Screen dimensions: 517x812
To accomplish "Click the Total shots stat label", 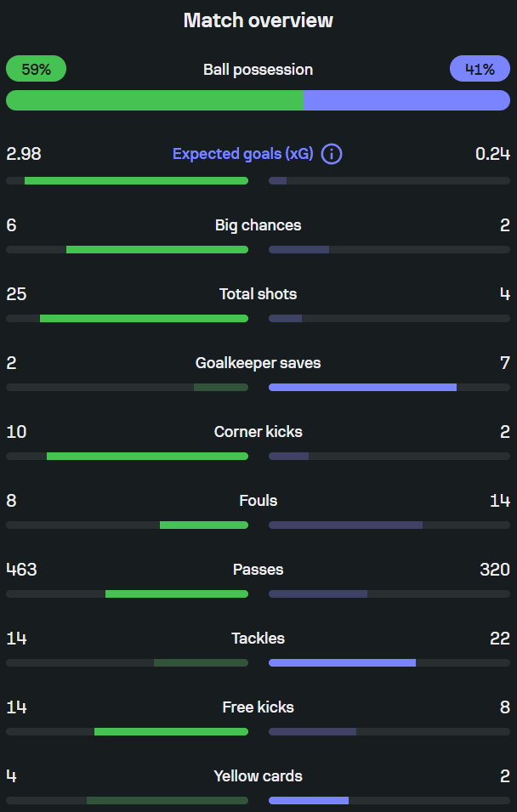I will 258,294.
